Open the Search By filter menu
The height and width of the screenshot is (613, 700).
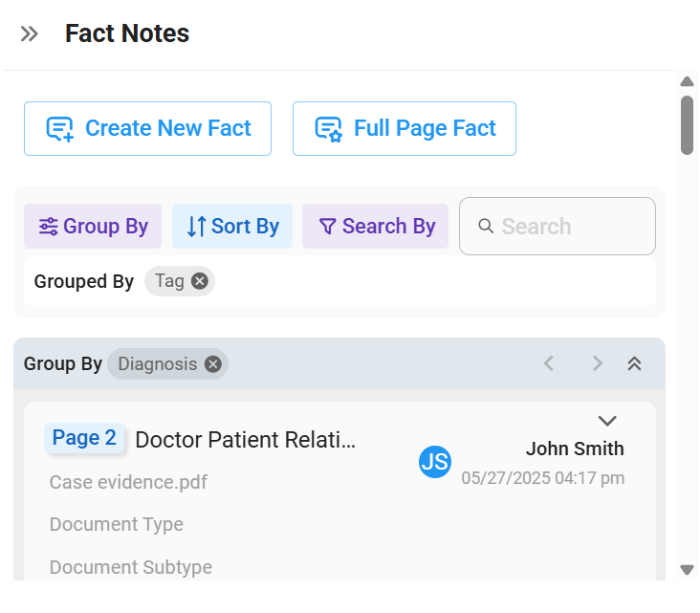pos(376,227)
